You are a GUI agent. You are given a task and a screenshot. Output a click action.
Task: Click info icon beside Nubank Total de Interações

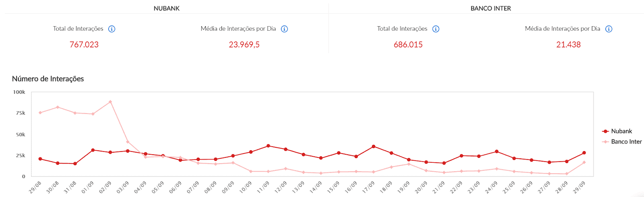[112, 29]
